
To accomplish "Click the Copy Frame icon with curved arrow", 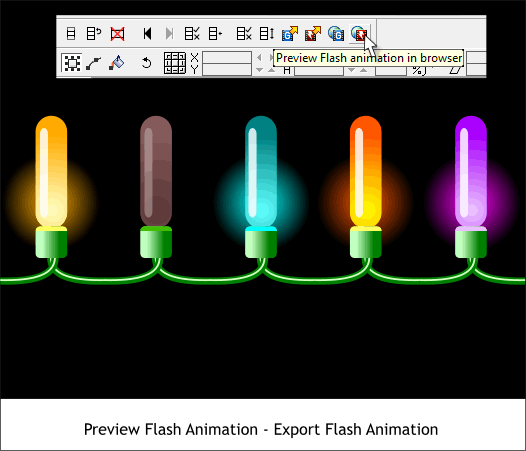I will [94, 34].
